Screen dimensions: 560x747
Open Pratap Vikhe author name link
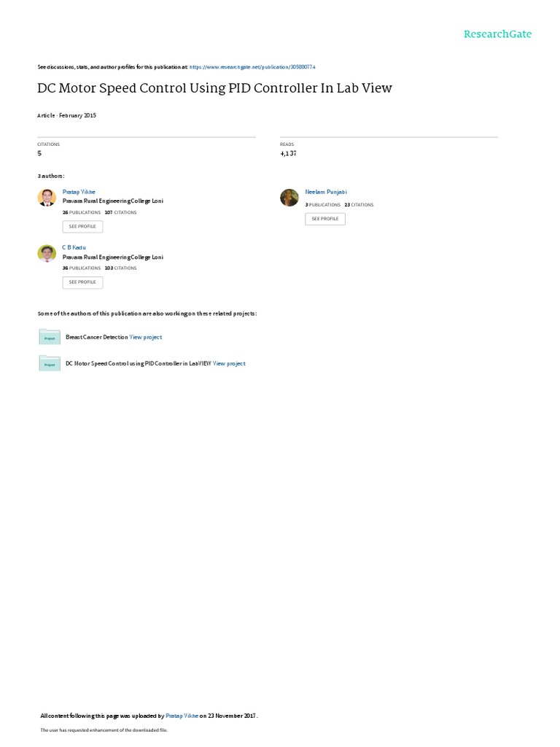tap(79, 192)
